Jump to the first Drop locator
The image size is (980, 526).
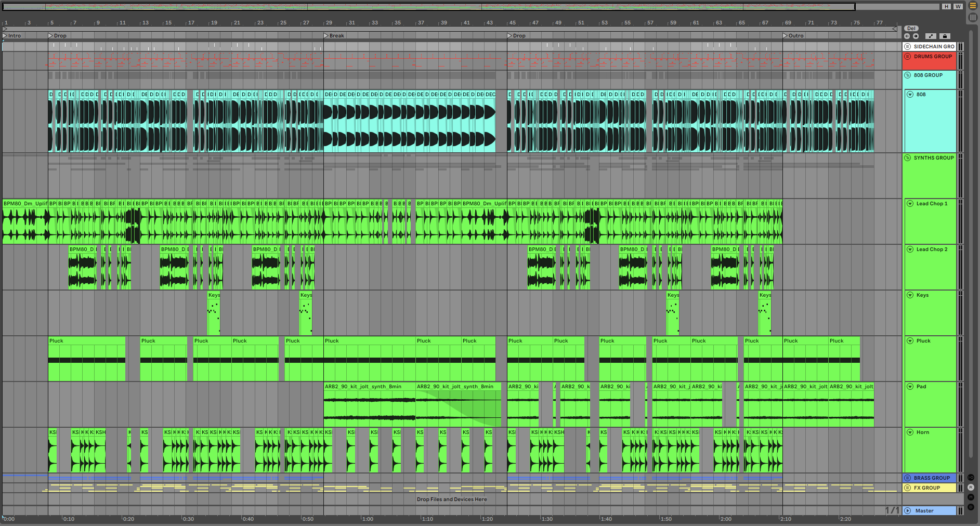click(x=58, y=36)
